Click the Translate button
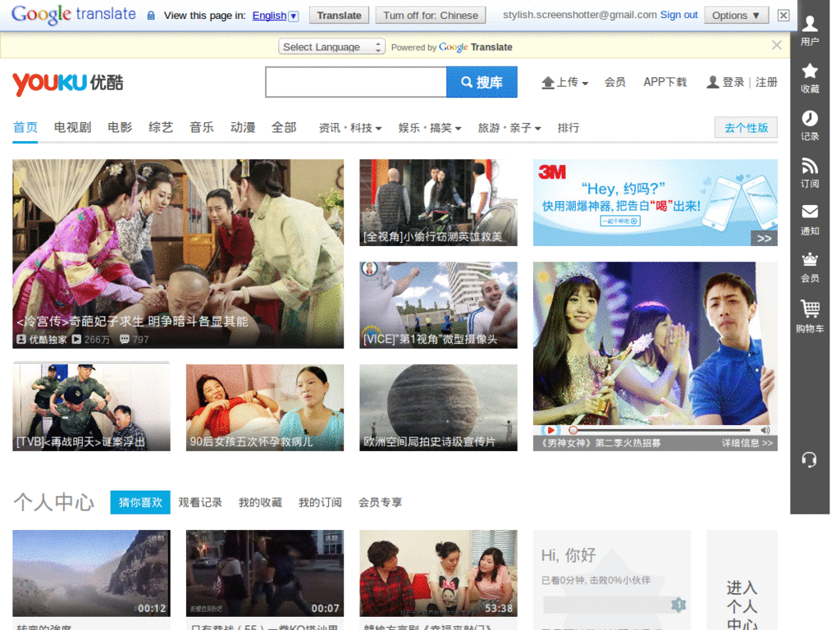840x630 pixels. pos(339,14)
